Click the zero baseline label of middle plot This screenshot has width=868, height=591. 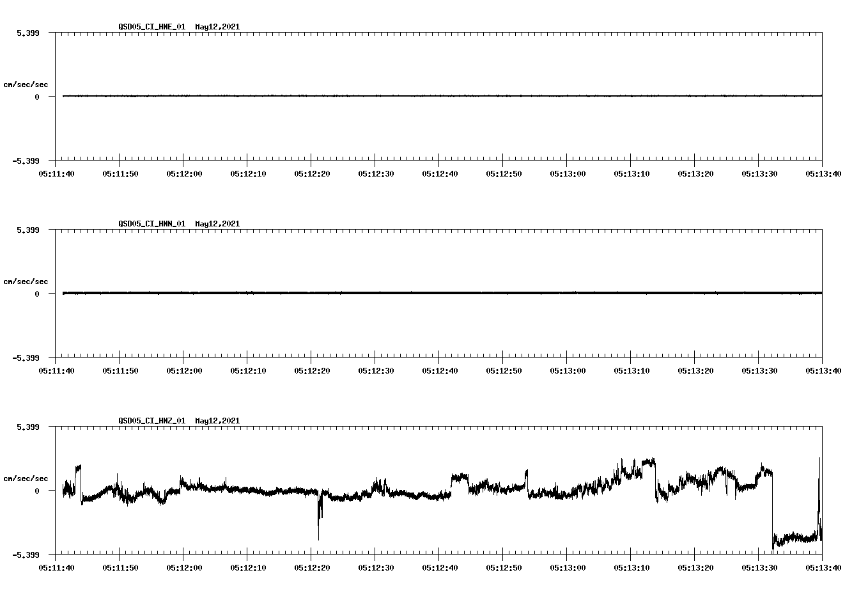(x=36, y=293)
